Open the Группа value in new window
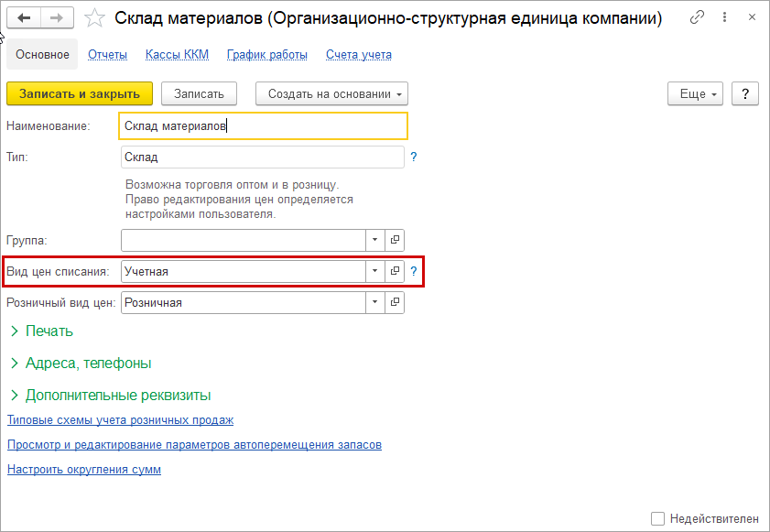This screenshot has height=532, width=770. (395, 240)
